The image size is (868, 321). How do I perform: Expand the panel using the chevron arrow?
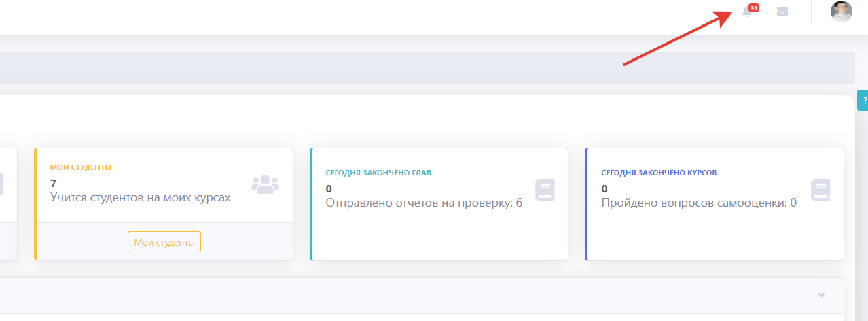821,295
